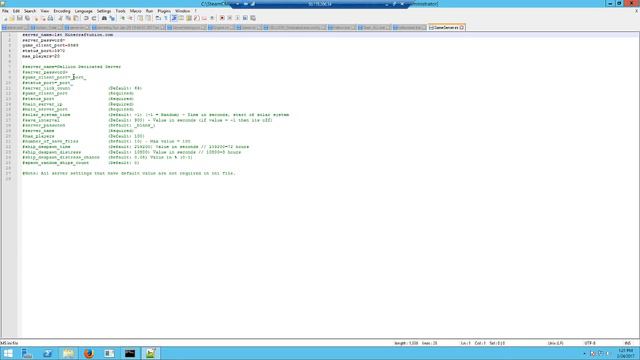
Task: Open Firefox from the taskbar
Action: [x=89, y=353]
